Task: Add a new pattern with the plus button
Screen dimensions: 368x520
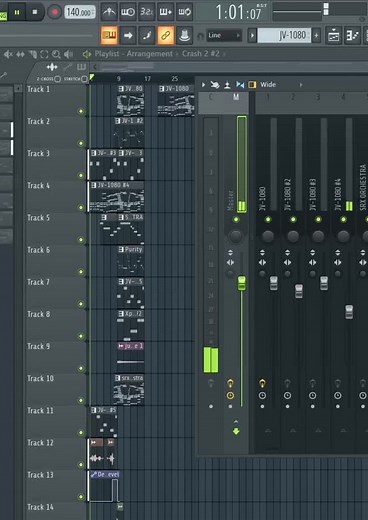Action: click(316, 35)
